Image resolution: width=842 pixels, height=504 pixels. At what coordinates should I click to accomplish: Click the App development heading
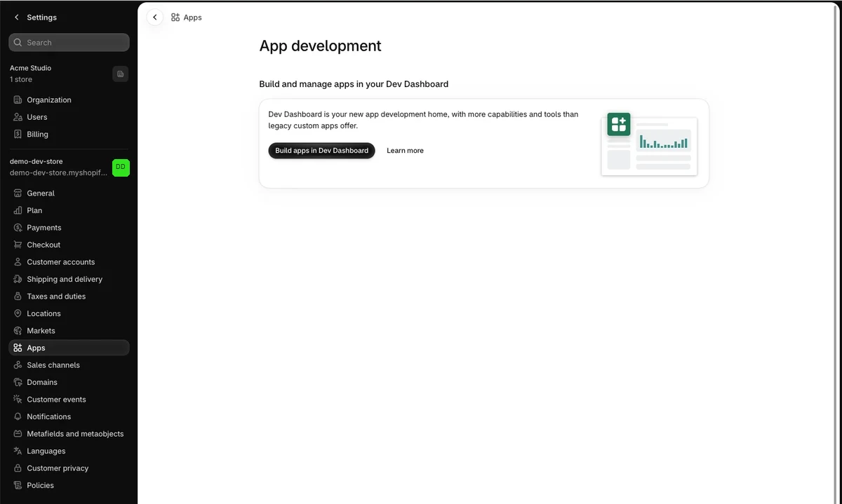click(321, 46)
